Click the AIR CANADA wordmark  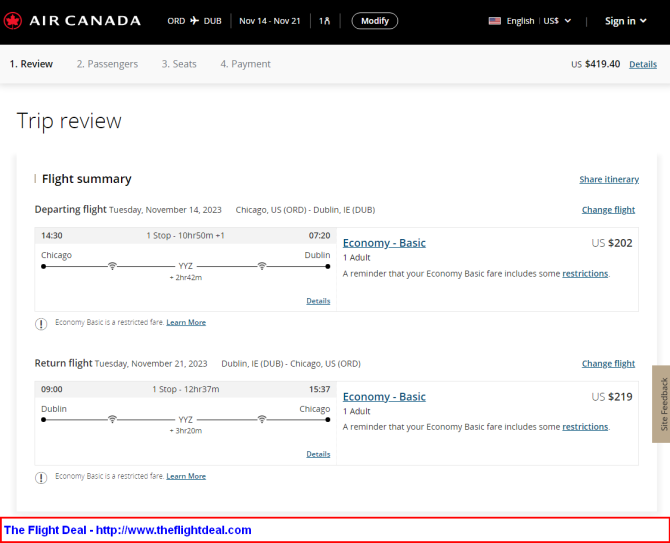click(85, 21)
